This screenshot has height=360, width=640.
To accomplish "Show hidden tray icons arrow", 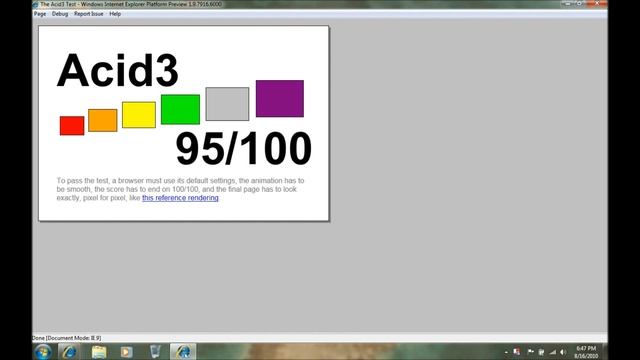I will pyautogui.click(x=506, y=352).
